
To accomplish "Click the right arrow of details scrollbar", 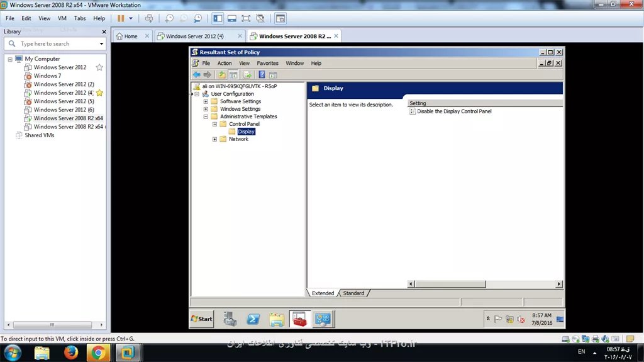I will [x=558, y=284].
